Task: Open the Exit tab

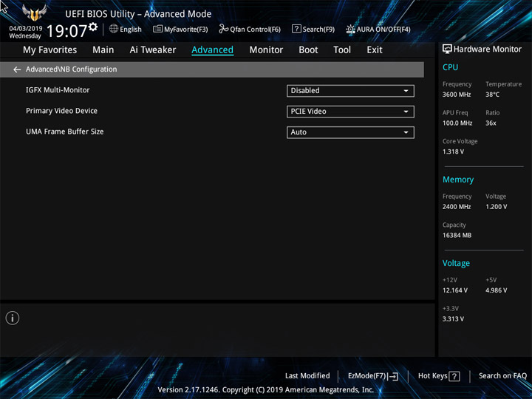Action: tap(374, 50)
